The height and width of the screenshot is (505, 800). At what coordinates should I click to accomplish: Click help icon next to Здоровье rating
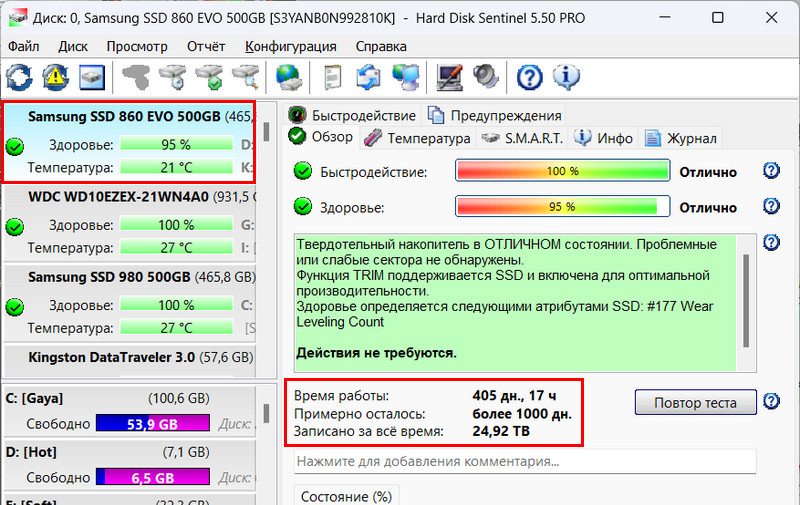(x=771, y=207)
